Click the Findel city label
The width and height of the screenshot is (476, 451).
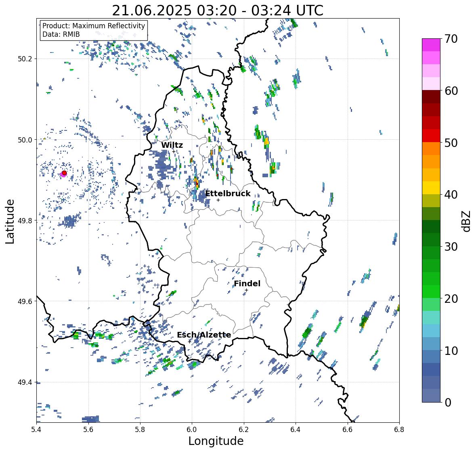tap(247, 283)
